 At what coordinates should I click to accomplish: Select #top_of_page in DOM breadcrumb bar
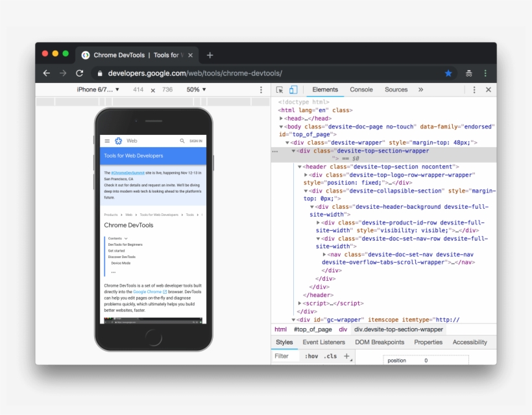[313, 329]
